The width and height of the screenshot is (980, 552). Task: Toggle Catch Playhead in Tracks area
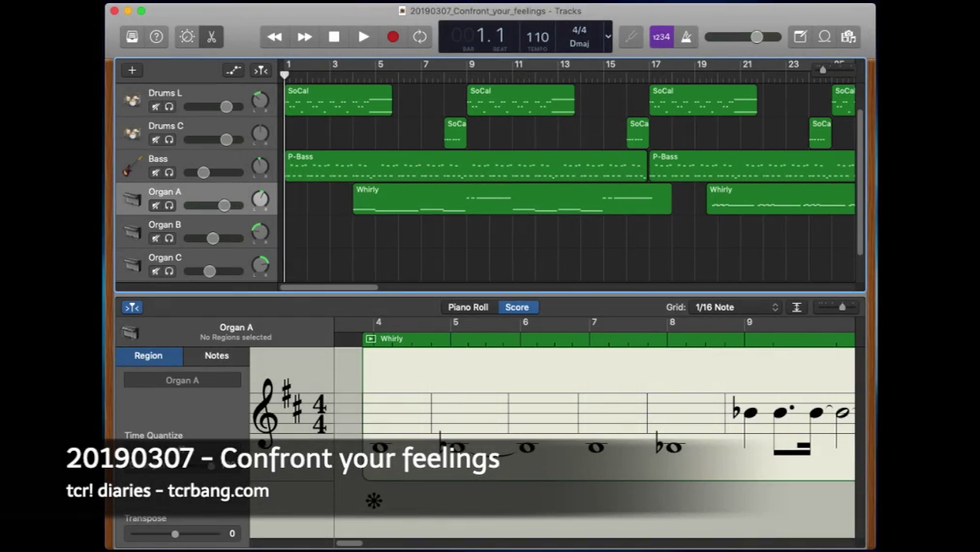(260, 70)
